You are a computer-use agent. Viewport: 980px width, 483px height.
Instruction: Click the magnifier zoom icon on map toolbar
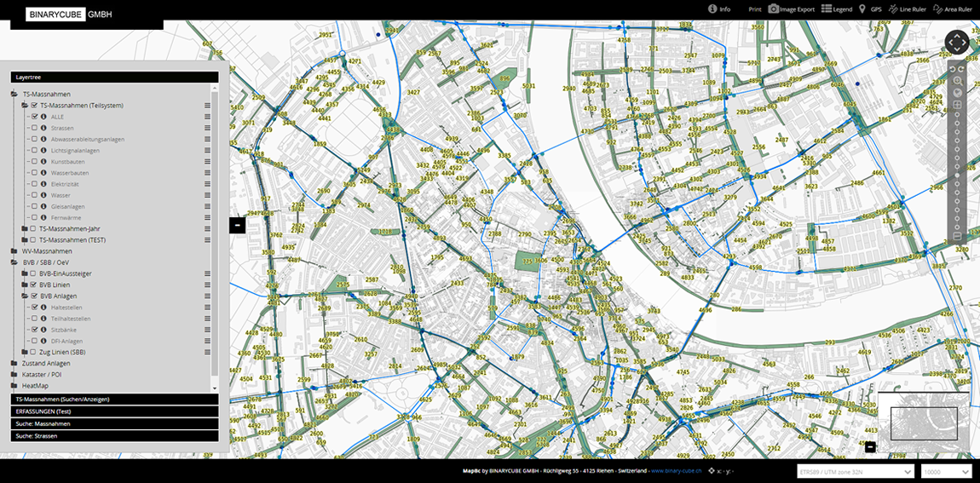[x=957, y=81]
